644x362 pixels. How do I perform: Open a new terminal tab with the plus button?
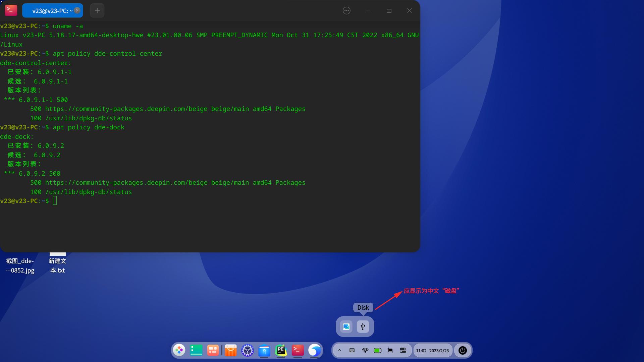97,10
